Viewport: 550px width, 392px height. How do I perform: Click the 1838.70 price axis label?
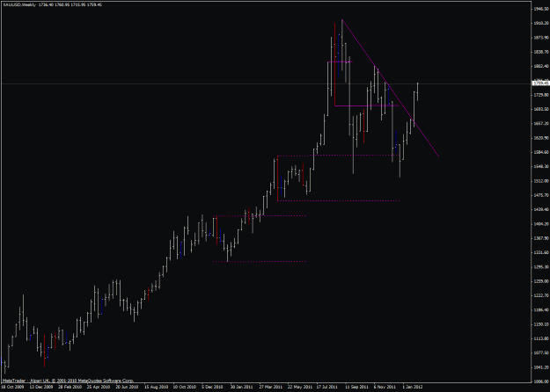541,52
